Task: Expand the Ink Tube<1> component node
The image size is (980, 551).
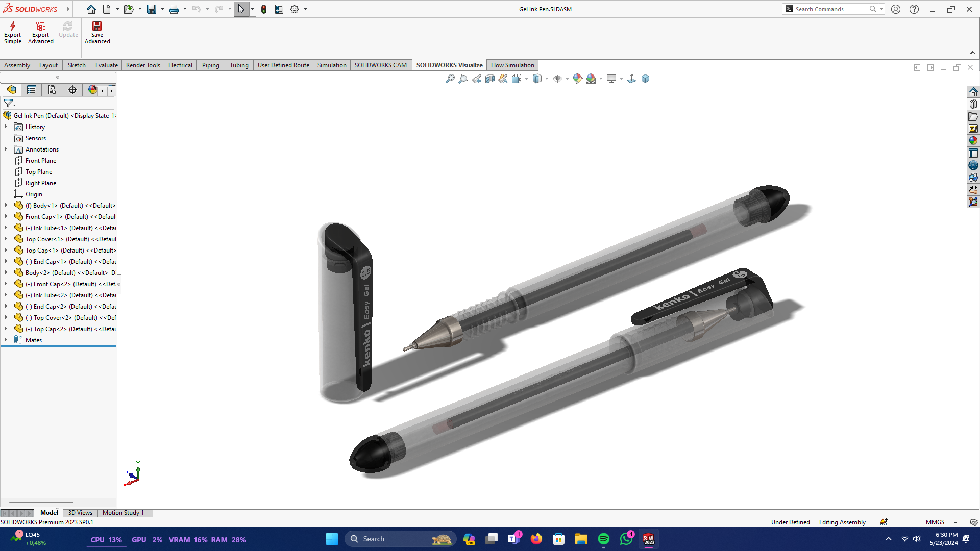Action: coord(6,228)
